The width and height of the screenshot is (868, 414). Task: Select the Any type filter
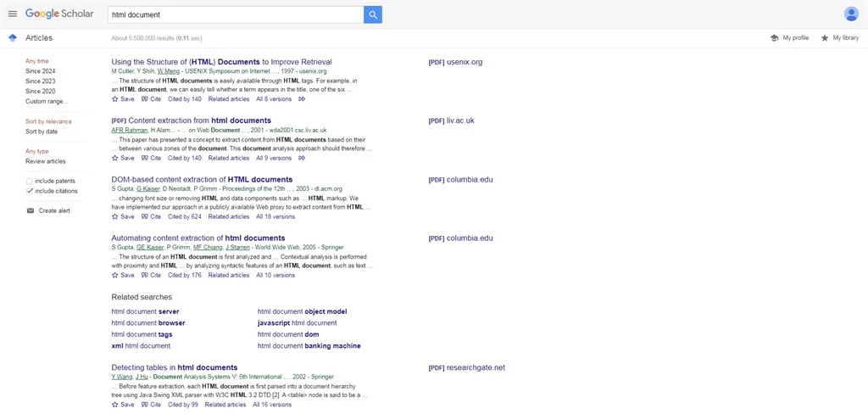[37, 151]
